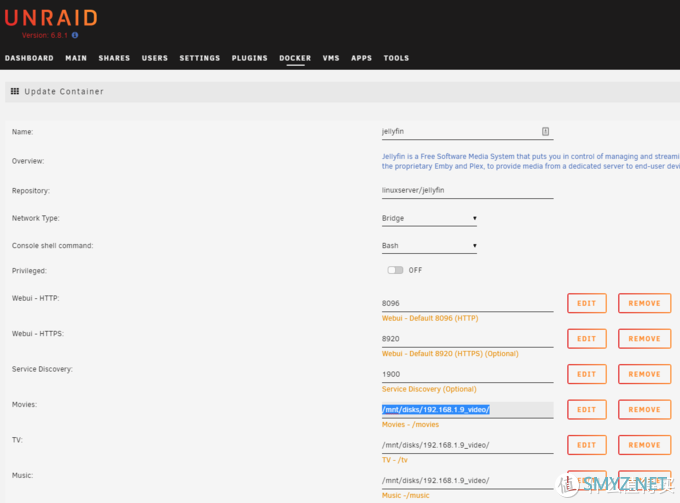
Task: Open the version info icon
Action: click(75, 35)
